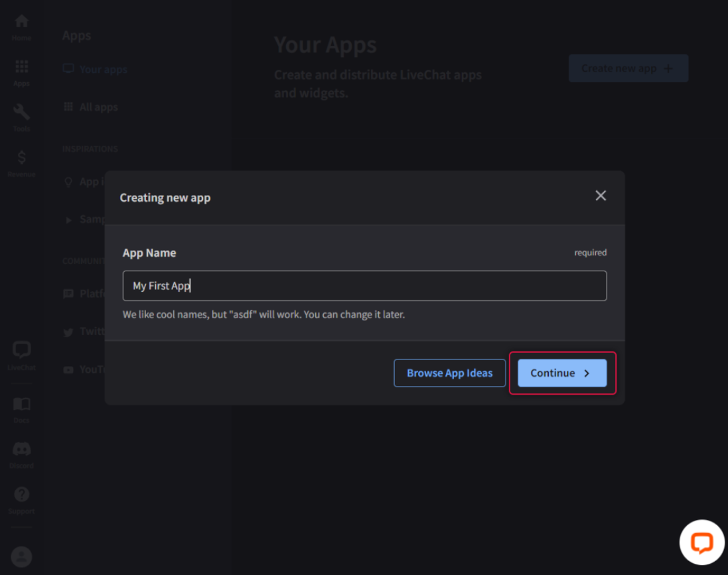
Task: Click the App Name text field
Action: pyautogui.click(x=364, y=286)
